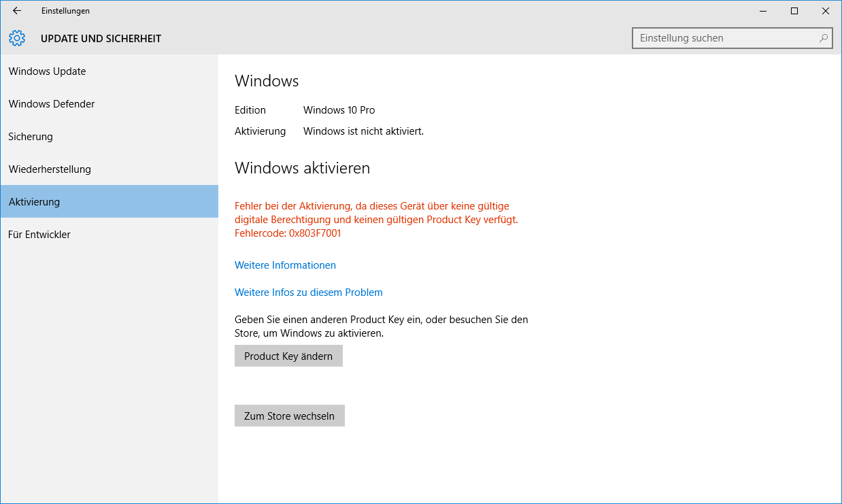Click the 'Windows' heading at top
This screenshot has width=842, height=504.
[x=267, y=81]
